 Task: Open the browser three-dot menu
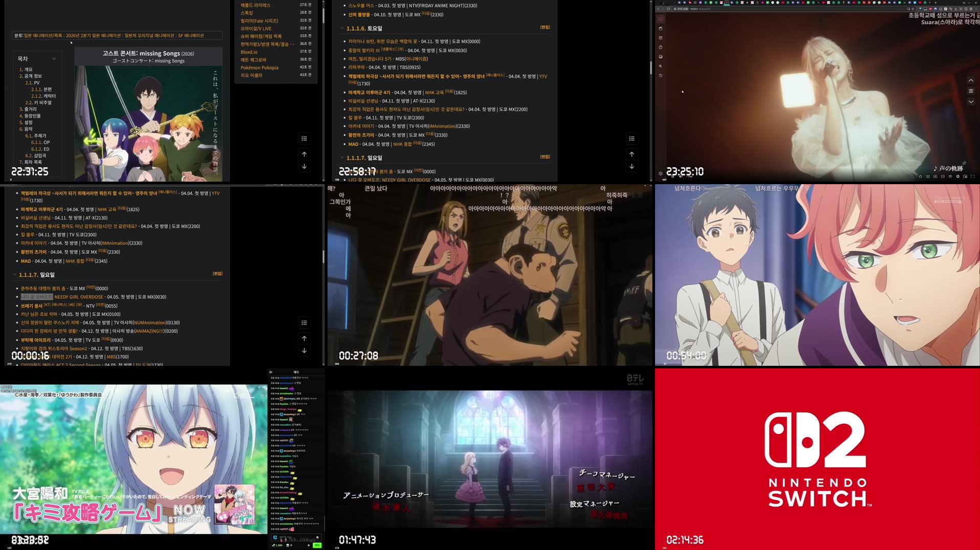(976, 9)
